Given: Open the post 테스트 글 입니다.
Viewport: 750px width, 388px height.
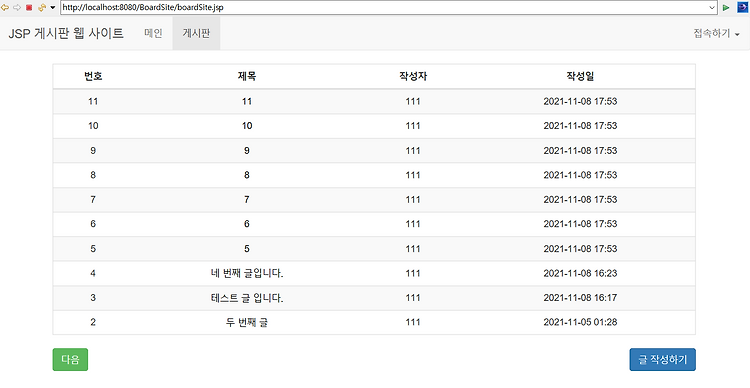Looking at the screenshot, I should [247, 298].
